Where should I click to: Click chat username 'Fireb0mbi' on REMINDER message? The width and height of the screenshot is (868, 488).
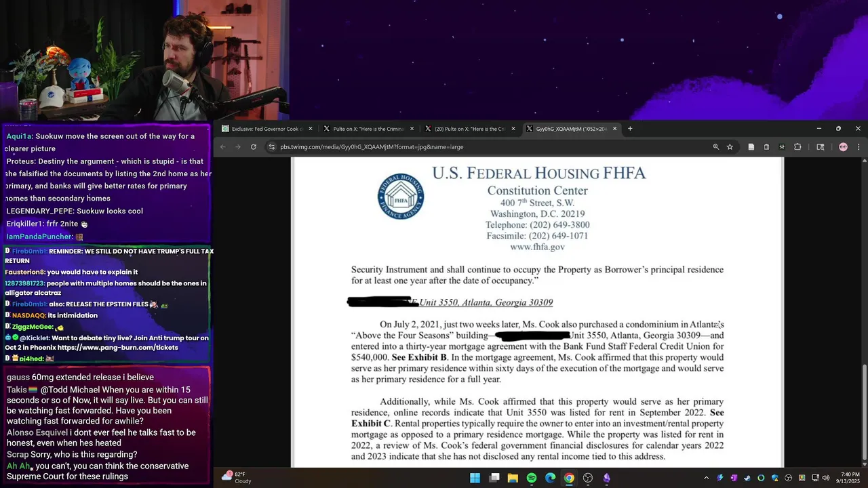pos(29,251)
